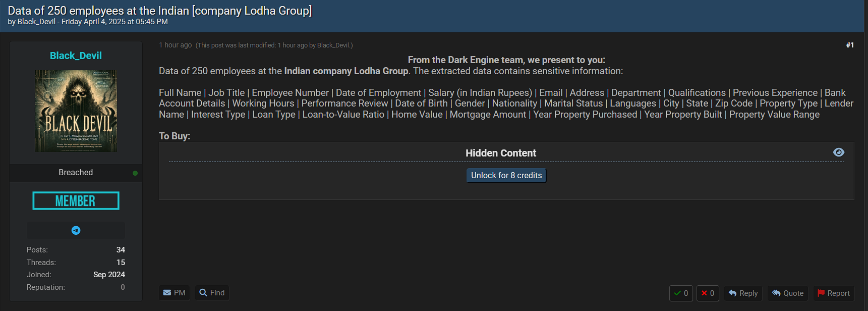Downvote post with red X

coord(708,293)
